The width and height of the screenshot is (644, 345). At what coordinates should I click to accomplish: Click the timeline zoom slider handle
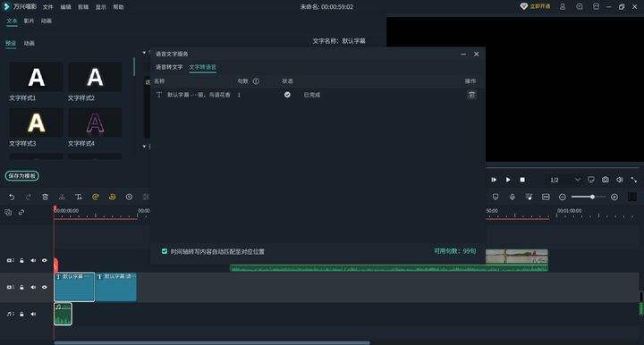(592, 197)
